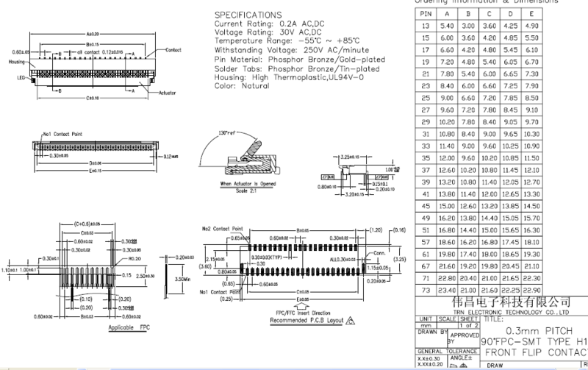Click E value 21.10 in PIN 67 row
The width and height of the screenshot is (588, 370).
(531, 266)
